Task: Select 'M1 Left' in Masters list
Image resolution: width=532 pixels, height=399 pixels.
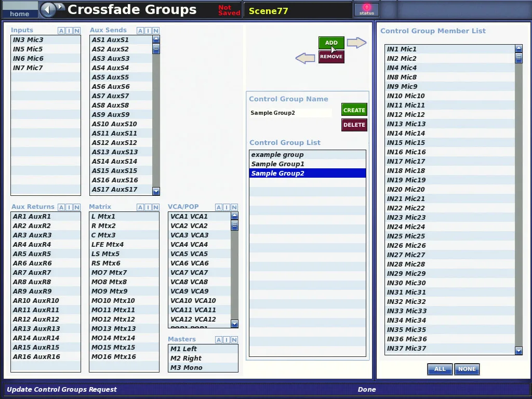Action: coord(203,349)
